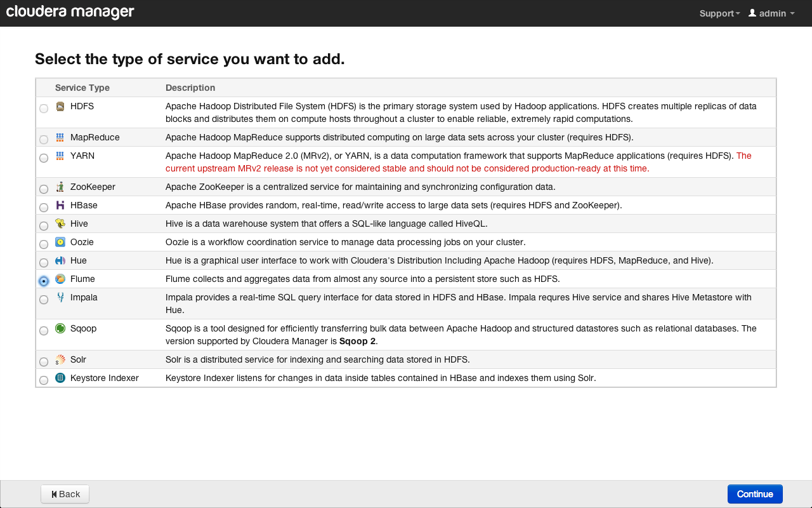812x508 pixels.
Task: Select the Keystore Indexer radio button
Action: [x=44, y=380]
